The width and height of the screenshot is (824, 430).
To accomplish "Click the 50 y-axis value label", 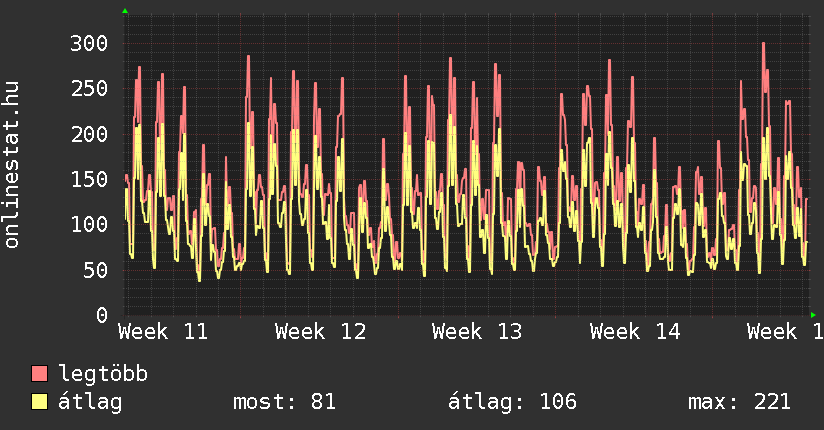I will [95, 270].
